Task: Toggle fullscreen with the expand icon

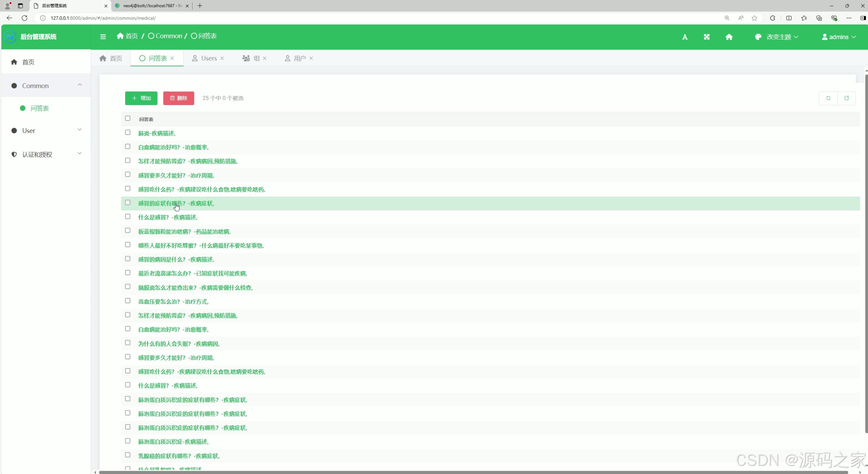Action: click(x=707, y=37)
